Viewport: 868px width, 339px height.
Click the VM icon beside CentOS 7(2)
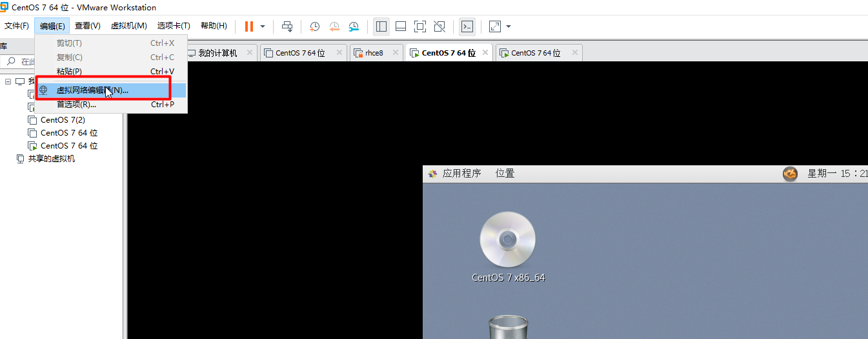32,120
